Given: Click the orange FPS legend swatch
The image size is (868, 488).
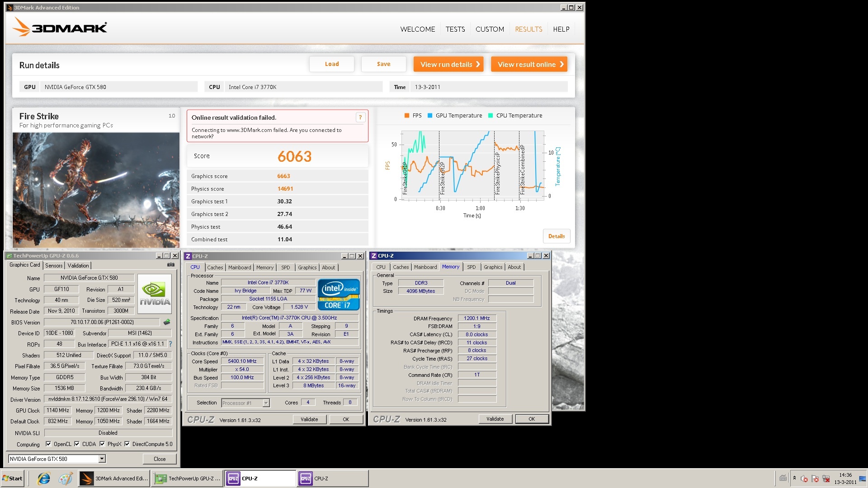Looking at the screenshot, I should [407, 116].
